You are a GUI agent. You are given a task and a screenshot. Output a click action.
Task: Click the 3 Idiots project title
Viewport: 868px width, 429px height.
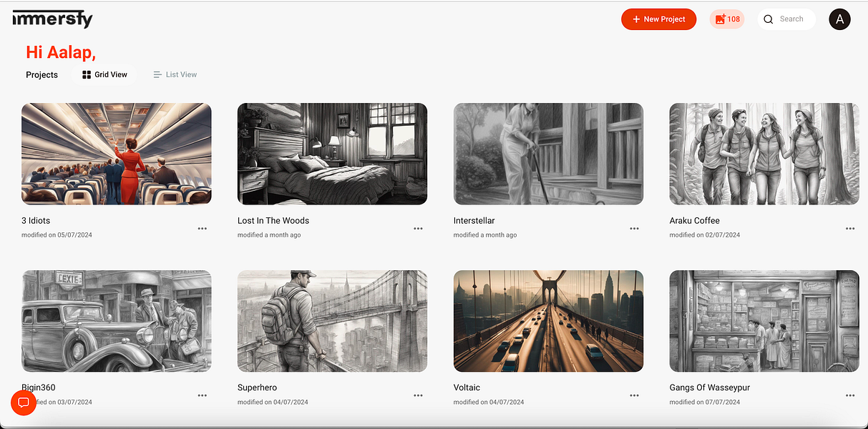(x=36, y=221)
